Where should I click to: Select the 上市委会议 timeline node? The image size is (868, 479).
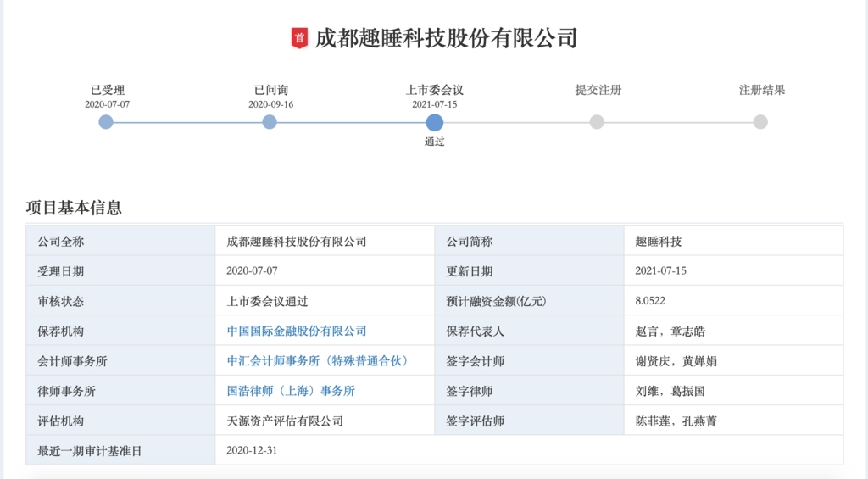tap(434, 122)
